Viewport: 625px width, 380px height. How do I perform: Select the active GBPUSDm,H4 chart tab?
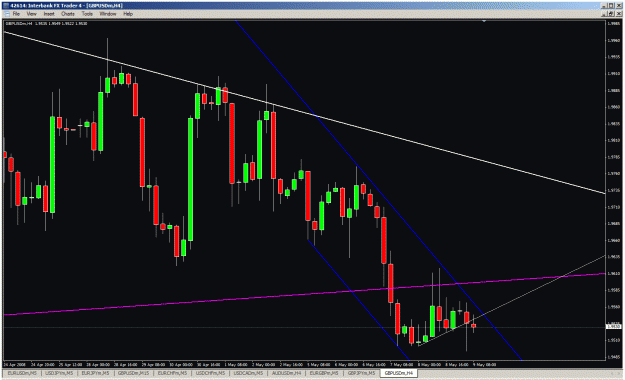[399, 373]
